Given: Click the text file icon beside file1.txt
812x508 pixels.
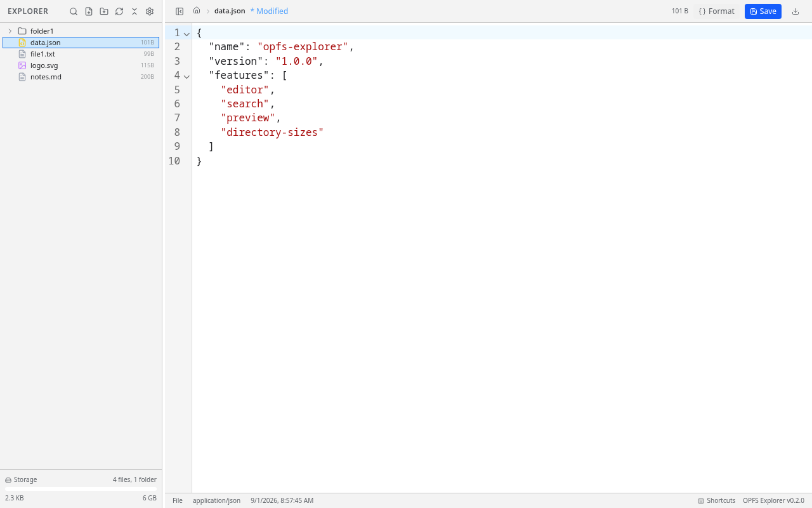Looking at the screenshot, I should tap(22, 54).
